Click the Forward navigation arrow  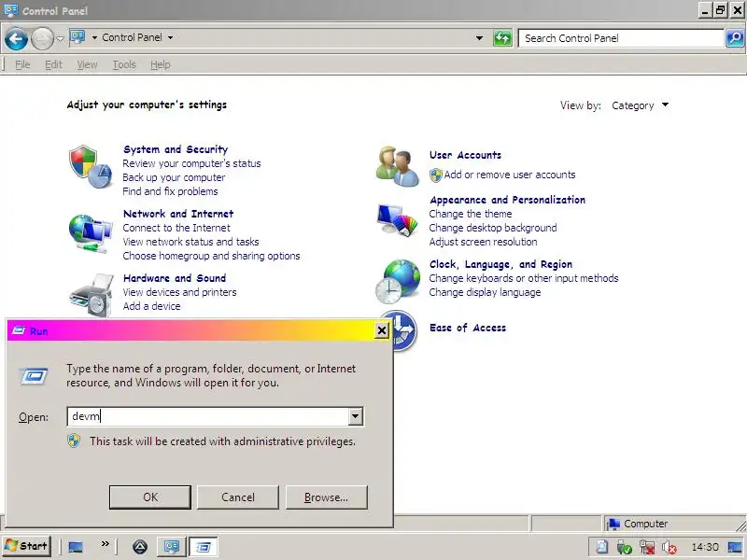pos(42,38)
